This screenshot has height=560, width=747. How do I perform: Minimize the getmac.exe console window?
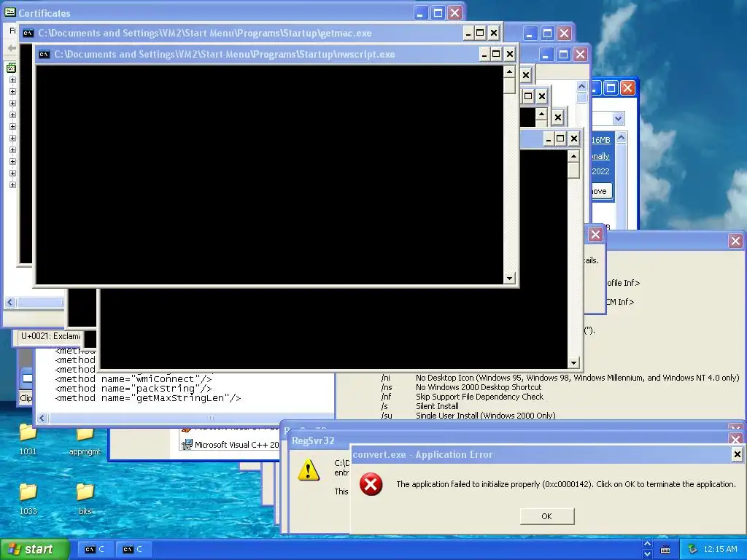[x=468, y=33]
